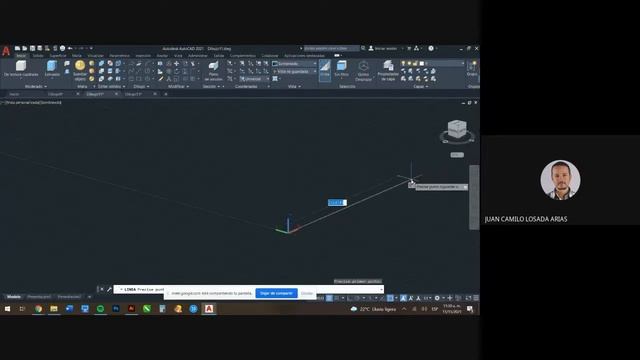Screen dimensions: 640x360
Task: Switch to the Superficie ribbon tab
Action: pos(58,56)
